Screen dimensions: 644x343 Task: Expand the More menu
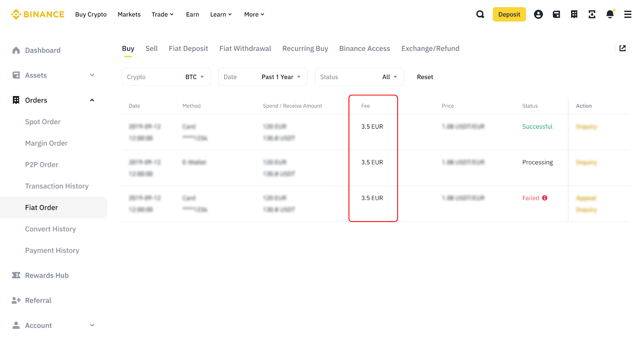click(254, 14)
